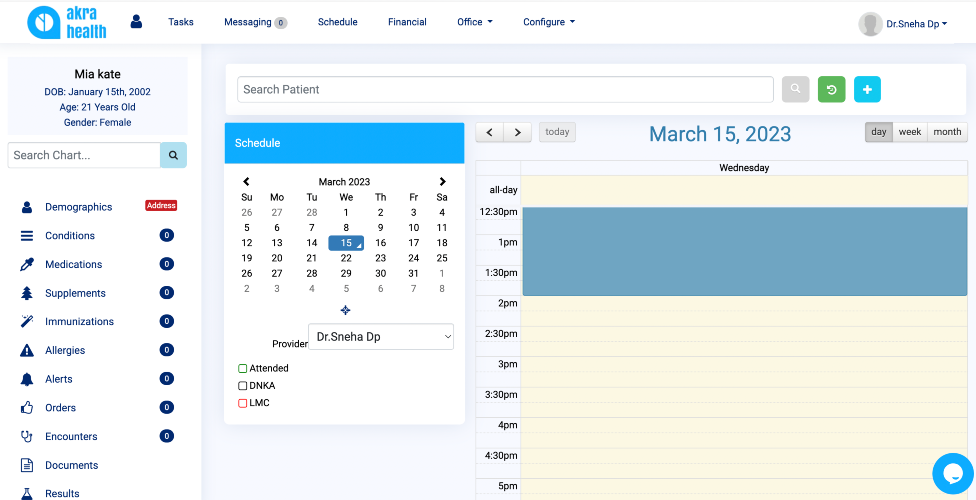This screenshot has height=500, width=976.
Task: Click the Results flask icon
Action: click(27, 493)
